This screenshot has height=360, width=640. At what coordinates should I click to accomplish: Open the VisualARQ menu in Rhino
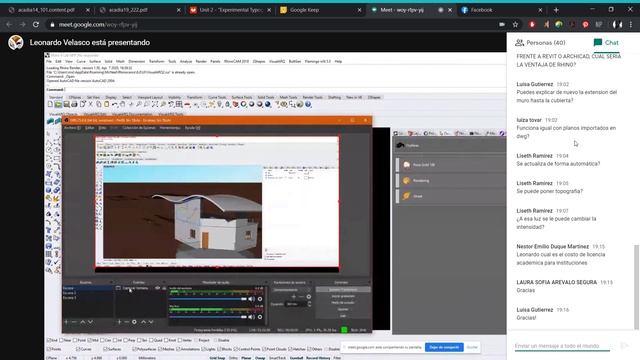pyautogui.click(x=277, y=61)
